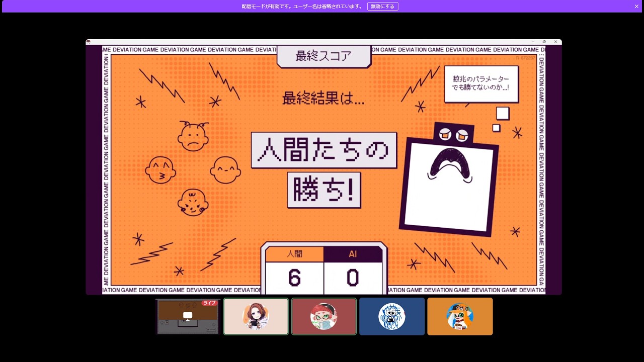Viewport: 644px width, 362px height.
Task: Minimize the game window
Action: pyautogui.click(x=533, y=42)
